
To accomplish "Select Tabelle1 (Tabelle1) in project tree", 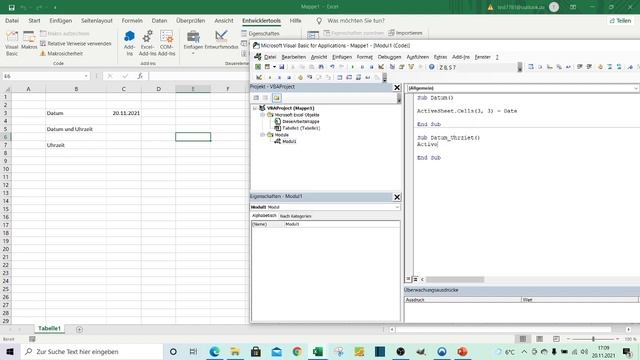I will 301,128.
